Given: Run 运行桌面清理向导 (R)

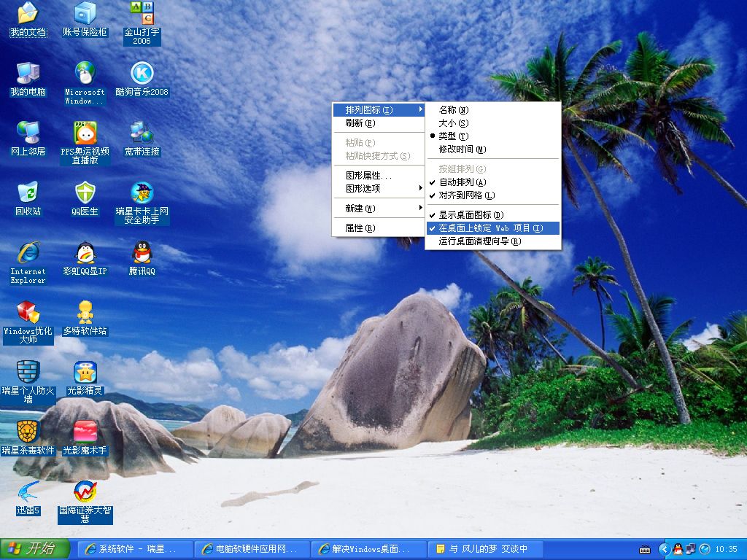Looking at the screenshot, I should click(493, 241).
